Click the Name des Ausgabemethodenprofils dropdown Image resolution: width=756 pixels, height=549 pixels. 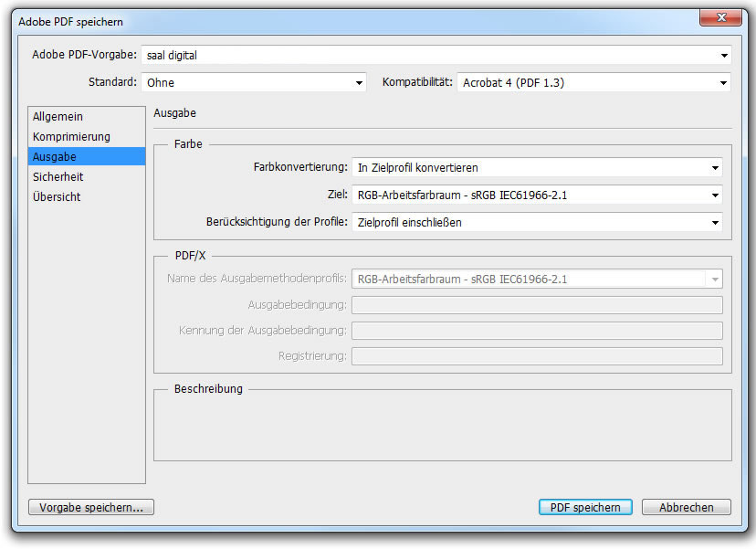537,279
